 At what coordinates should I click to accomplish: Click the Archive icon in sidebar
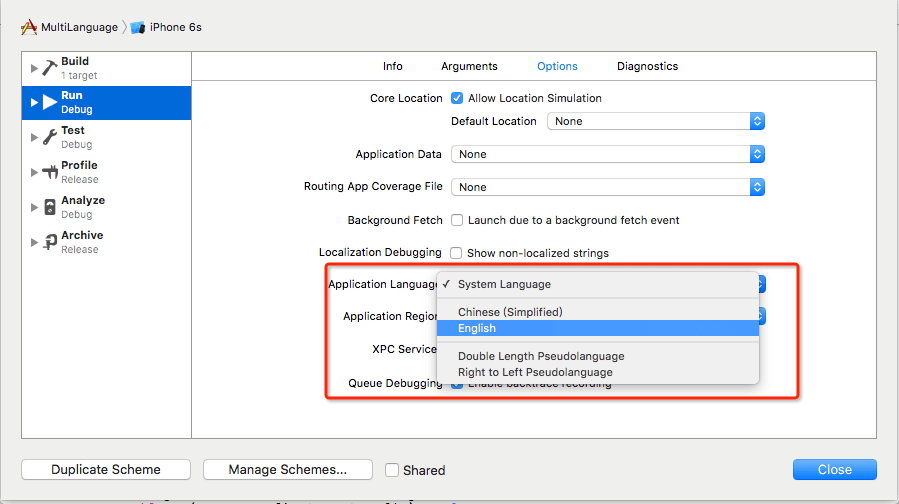click(49, 242)
